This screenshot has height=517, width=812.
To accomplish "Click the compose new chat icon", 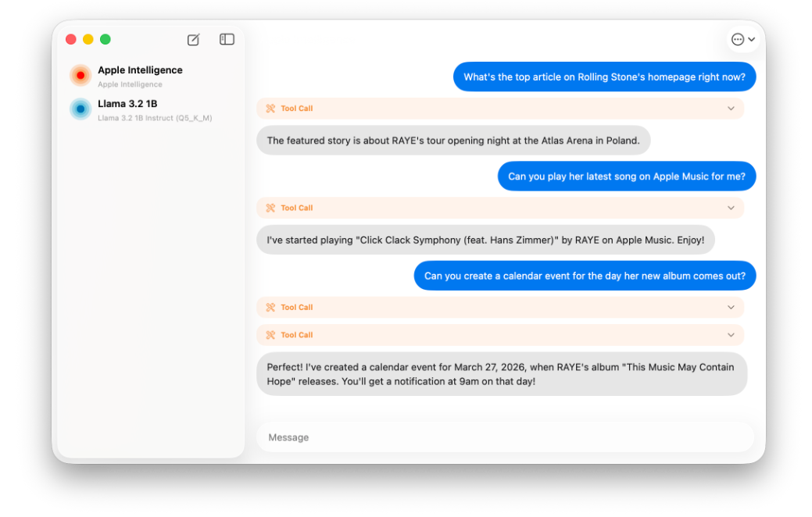I will (x=193, y=39).
